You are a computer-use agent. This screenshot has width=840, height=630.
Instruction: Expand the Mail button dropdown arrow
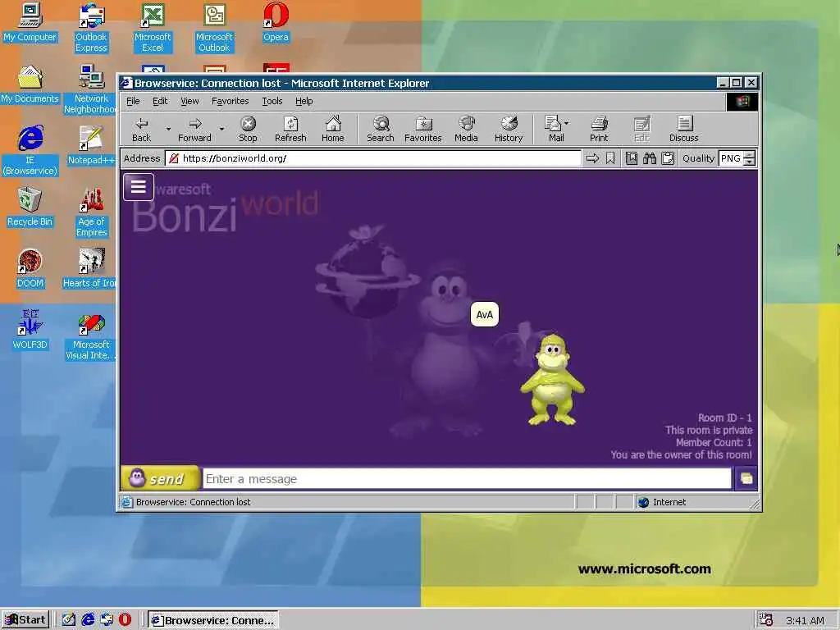567,123
